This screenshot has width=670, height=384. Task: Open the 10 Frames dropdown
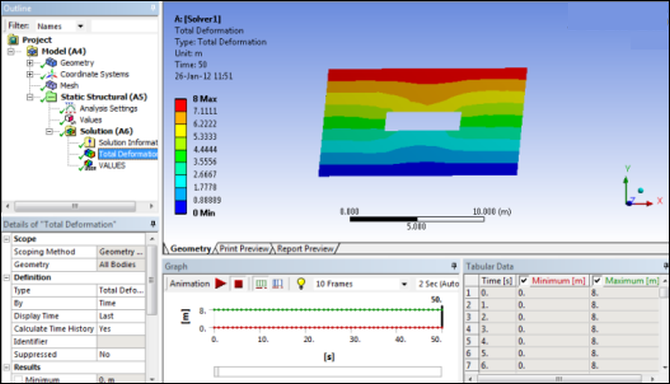(404, 284)
